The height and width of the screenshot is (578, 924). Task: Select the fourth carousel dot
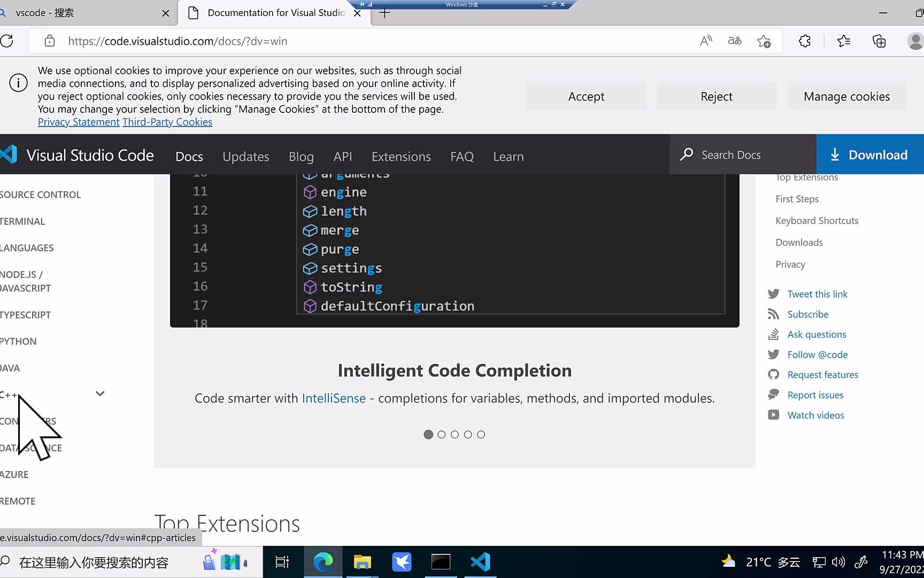468,435
